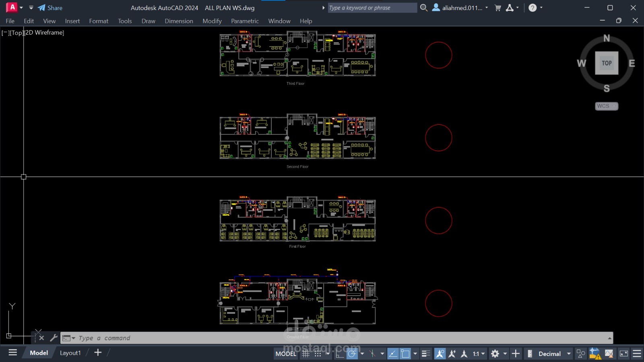This screenshot has width=644, height=362.
Task: Click the keyword search input field
Action: coord(372,8)
